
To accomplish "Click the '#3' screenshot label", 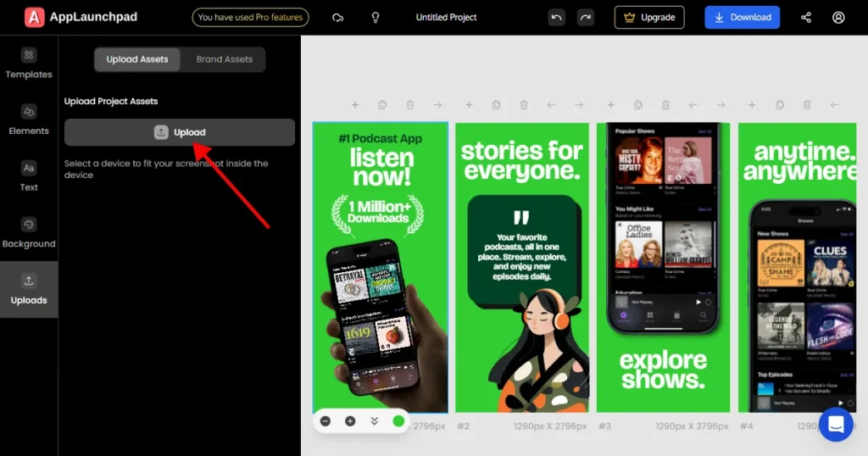I will coord(604,426).
